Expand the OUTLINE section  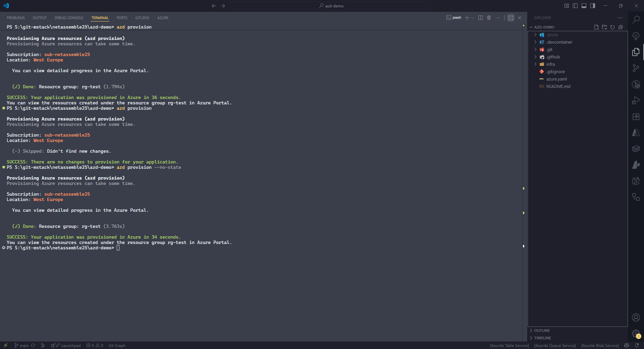[x=542, y=331]
